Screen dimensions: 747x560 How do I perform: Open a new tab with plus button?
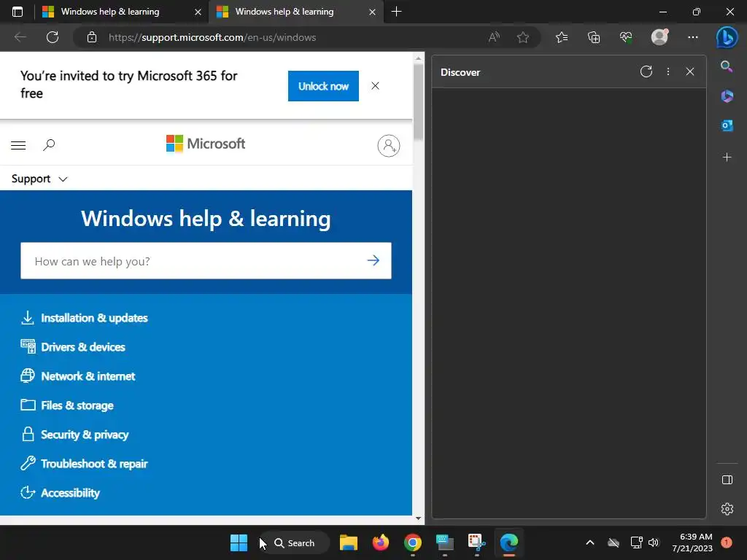(396, 12)
